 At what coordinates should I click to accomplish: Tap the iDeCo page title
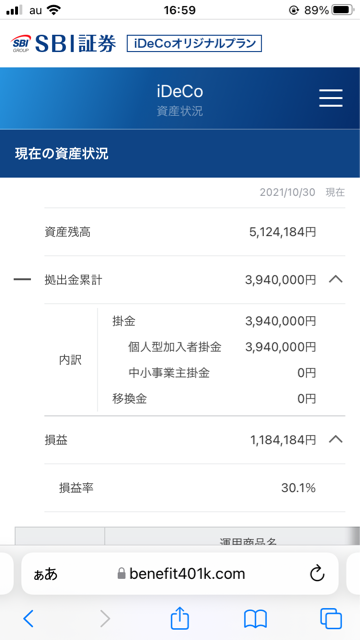pos(180,92)
